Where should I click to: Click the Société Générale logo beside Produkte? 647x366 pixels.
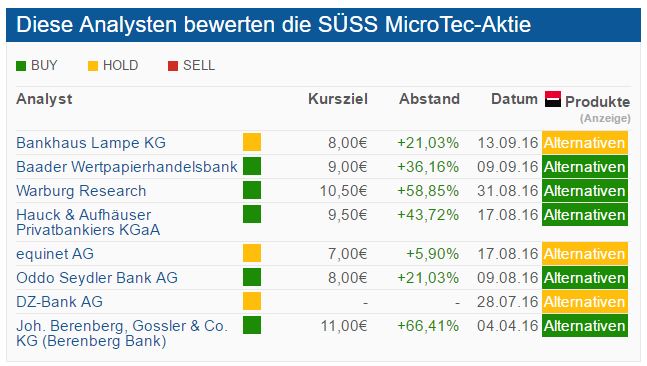click(x=553, y=99)
